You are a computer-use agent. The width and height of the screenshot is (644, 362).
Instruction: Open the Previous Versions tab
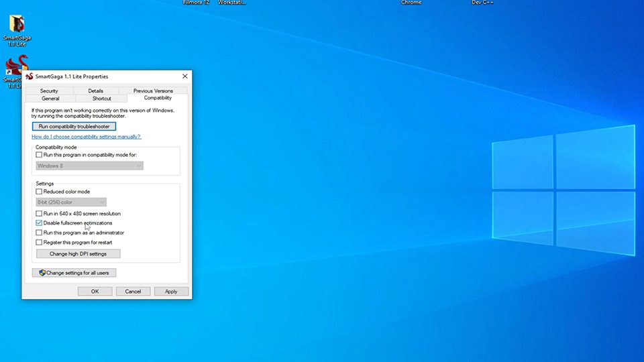click(153, 90)
